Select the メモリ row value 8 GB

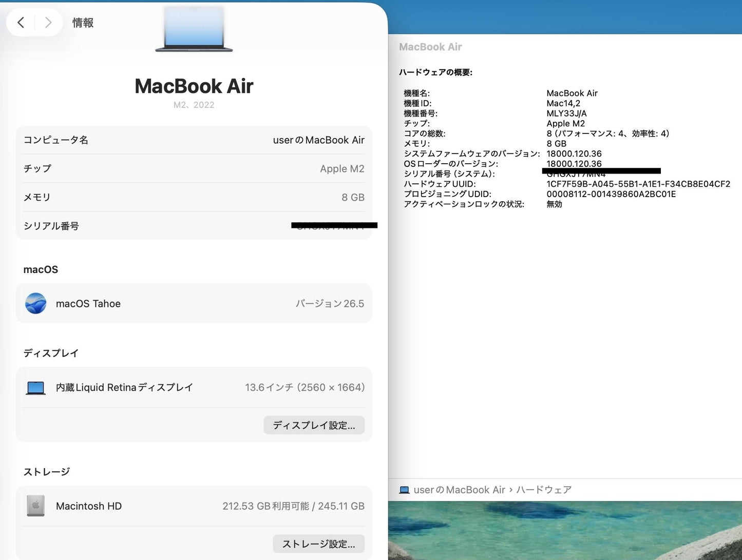pos(353,197)
